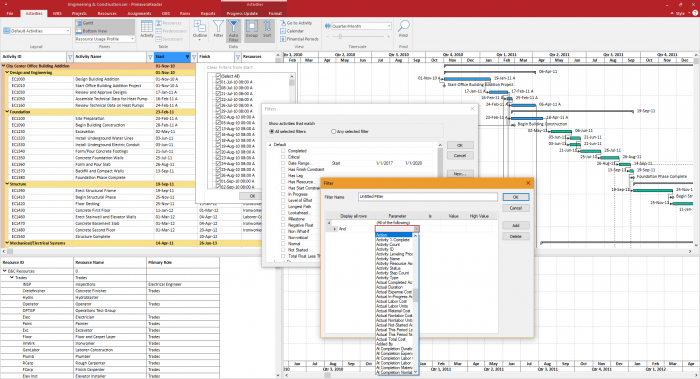Collapse the Trades resource tree node
Screen dimensions: 700x379
pos(12,278)
